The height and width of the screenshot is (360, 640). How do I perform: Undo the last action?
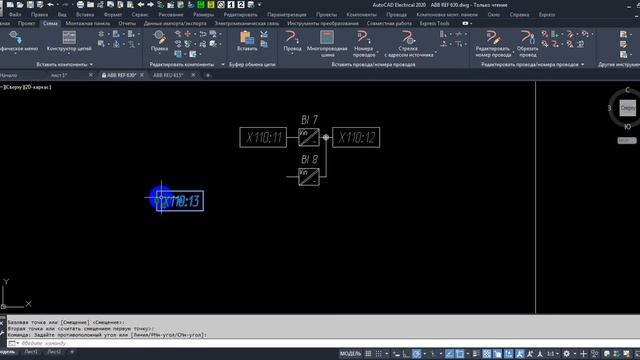[x=51, y=5]
